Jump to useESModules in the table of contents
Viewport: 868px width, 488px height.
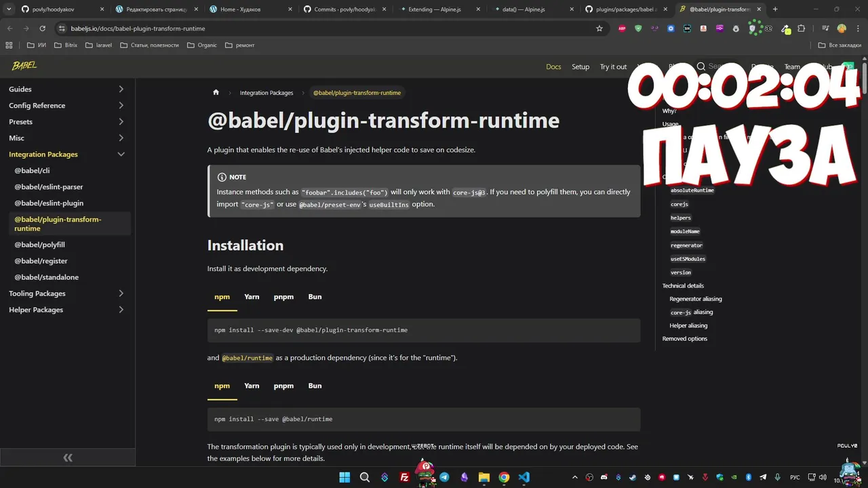(688, 259)
